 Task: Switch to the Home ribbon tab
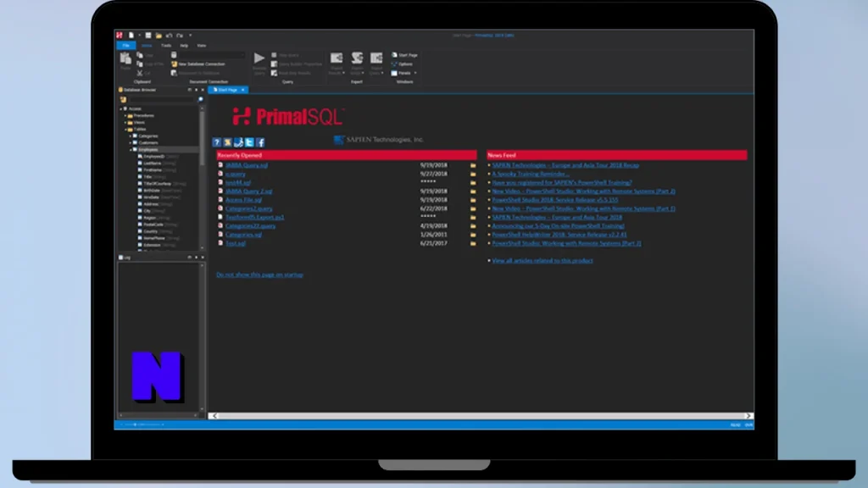pyautogui.click(x=147, y=46)
